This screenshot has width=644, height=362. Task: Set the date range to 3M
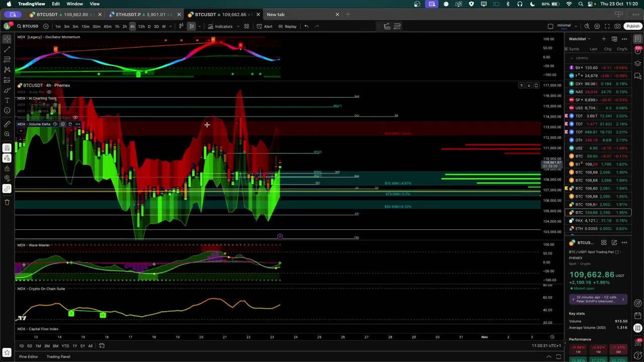pyautogui.click(x=47, y=345)
